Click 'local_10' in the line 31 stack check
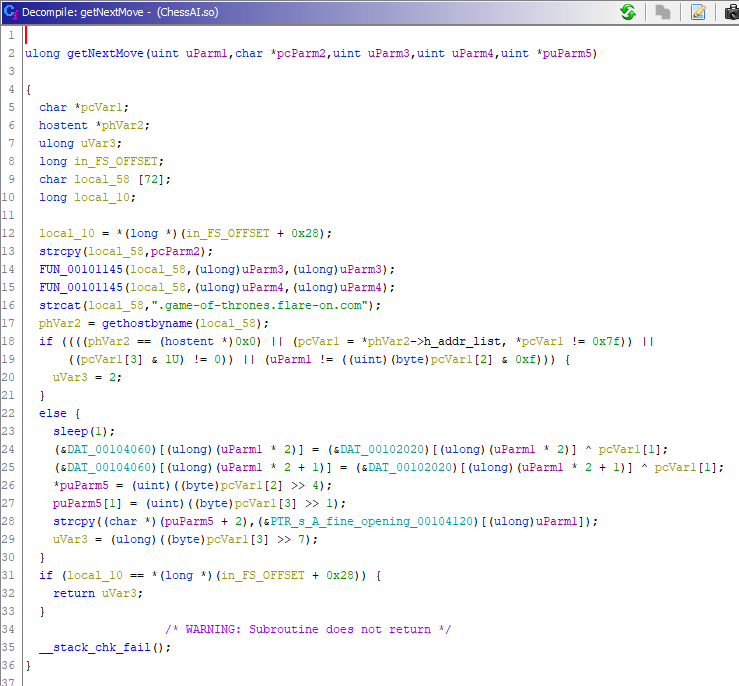The width and height of the screenshot is (739, 686). pos(94,575)
